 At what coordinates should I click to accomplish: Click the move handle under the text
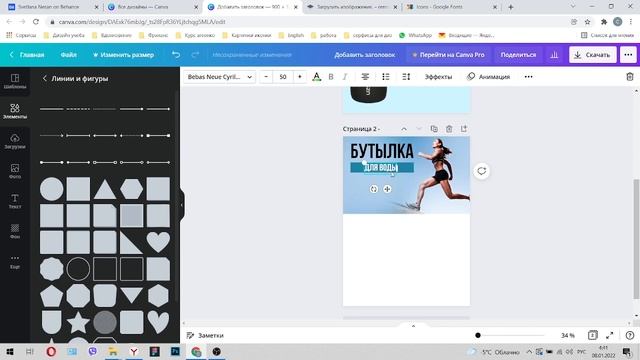click(387, 189)
